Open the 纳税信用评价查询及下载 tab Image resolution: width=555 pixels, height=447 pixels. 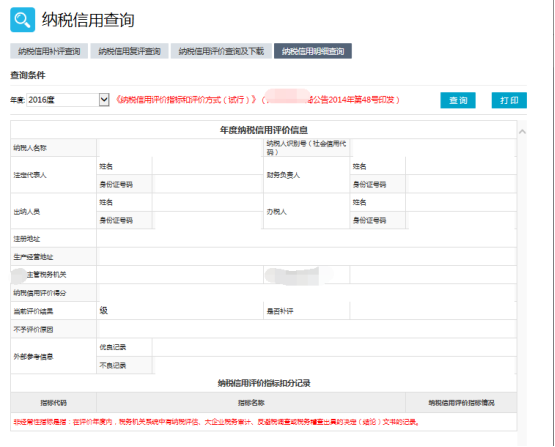point(221,51)
